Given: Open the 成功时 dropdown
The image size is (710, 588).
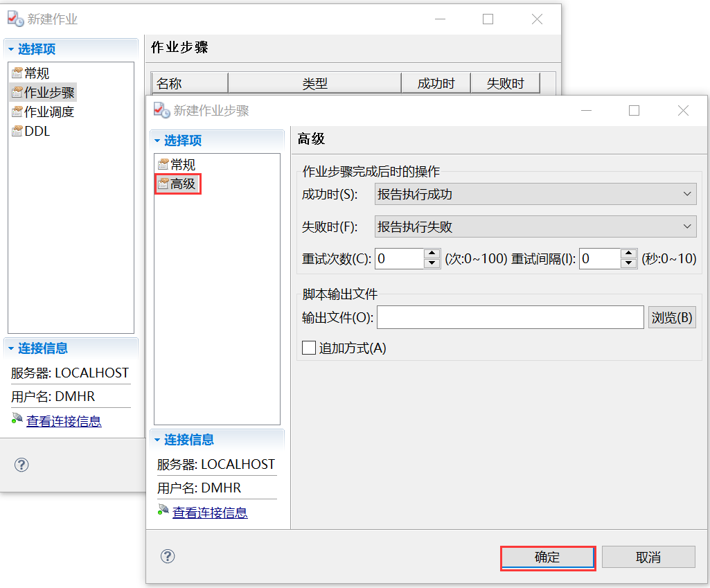Looking at the screenshot, I should 535,195.
